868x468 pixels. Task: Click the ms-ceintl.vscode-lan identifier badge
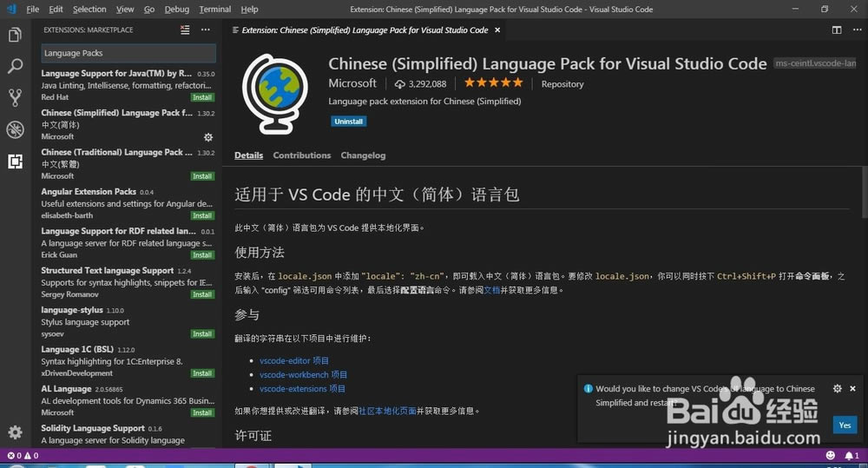click(815, 63)
